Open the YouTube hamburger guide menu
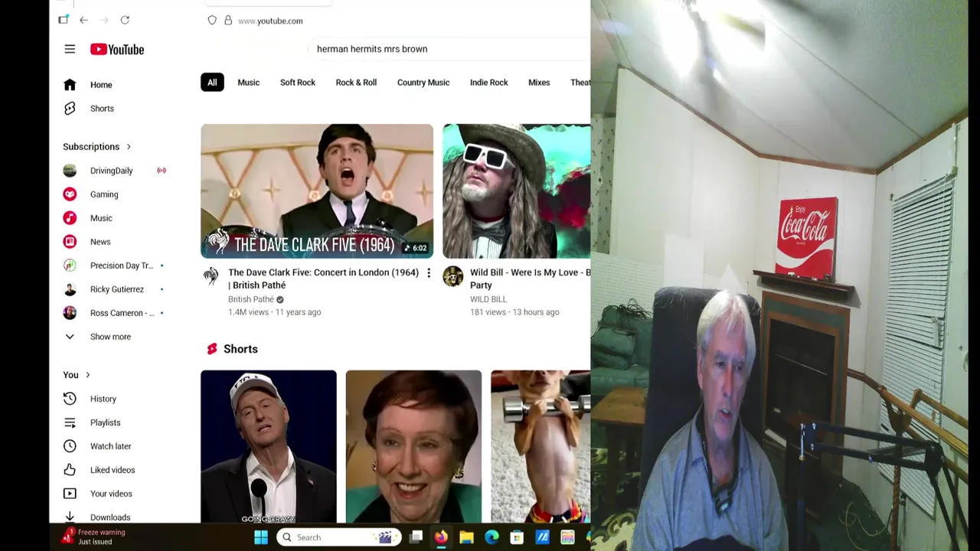The image size is (980, 551). tap(70, 49)
